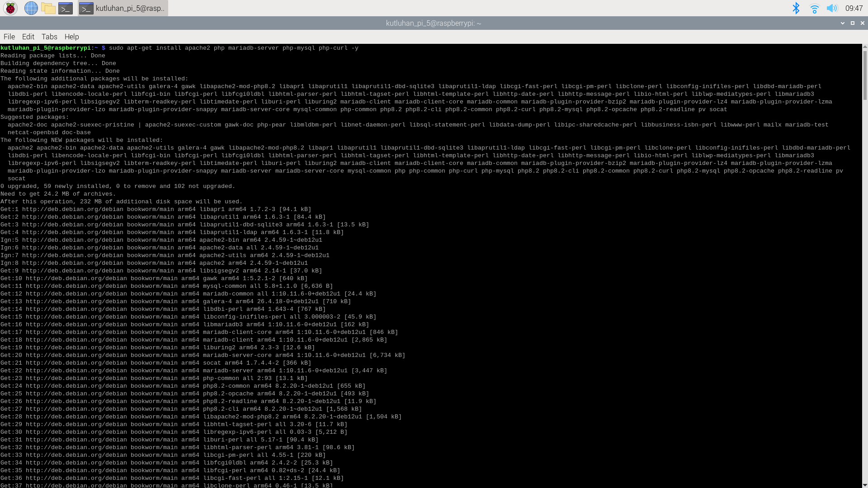
Task: Click the prompt 'kutluhan_pi_5@raspberrypi'
Action: coord(46,48)
